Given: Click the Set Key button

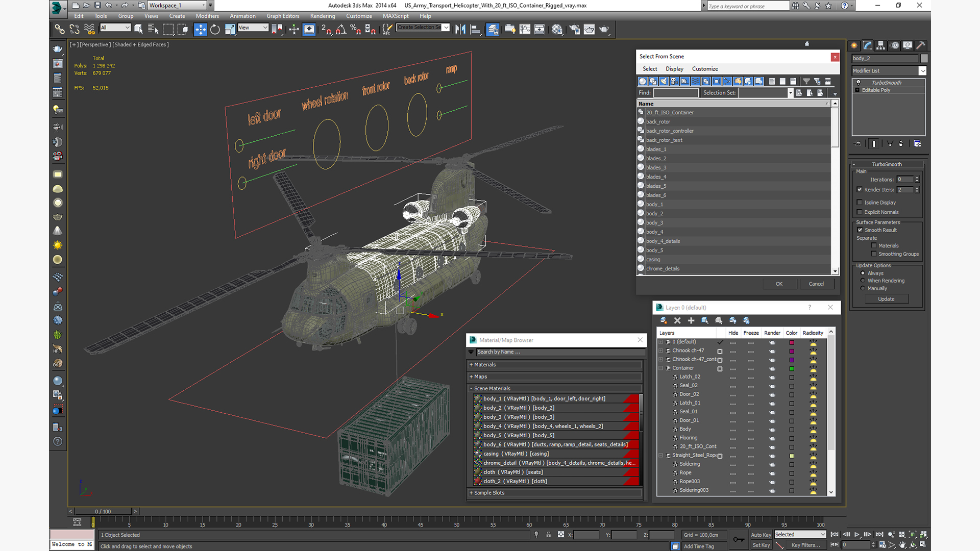Looking at the screenshot, I should point(761,545).
